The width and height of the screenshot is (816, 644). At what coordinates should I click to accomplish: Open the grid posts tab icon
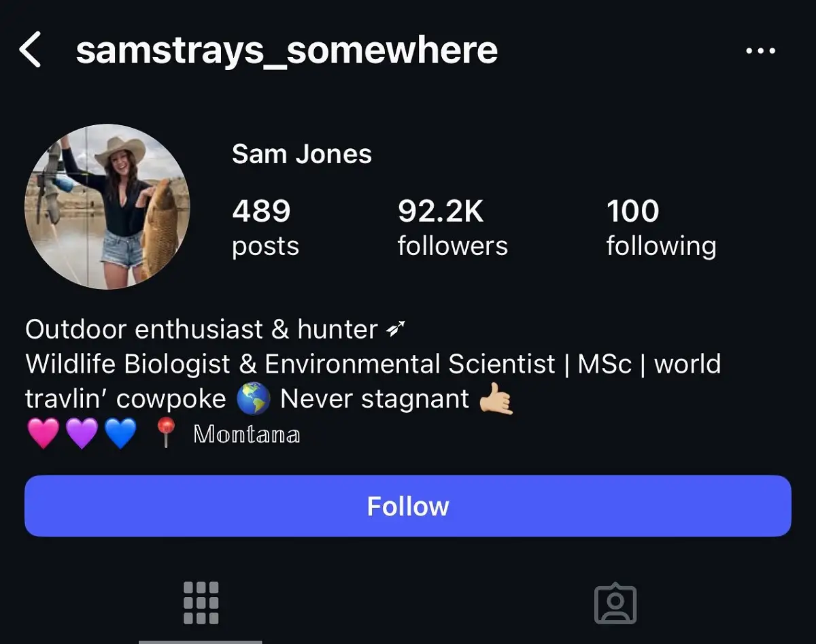tap(200, 603)
